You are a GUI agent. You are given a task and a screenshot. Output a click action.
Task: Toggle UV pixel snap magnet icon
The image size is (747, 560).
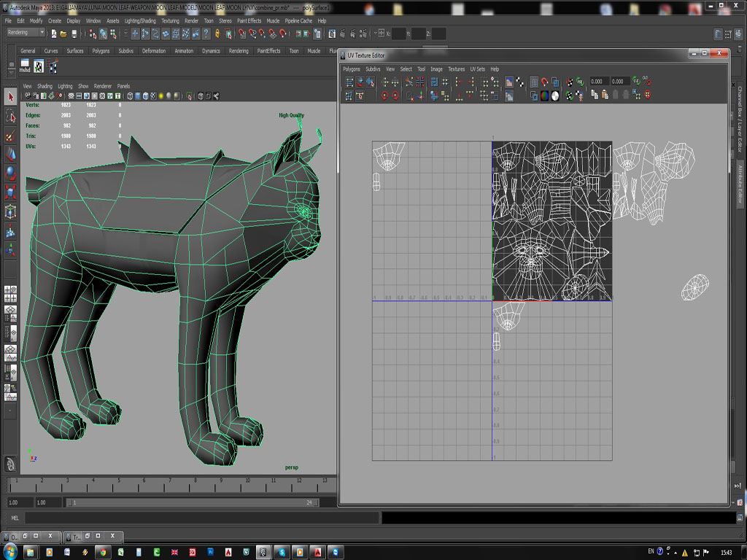click(x=544, y=82)
